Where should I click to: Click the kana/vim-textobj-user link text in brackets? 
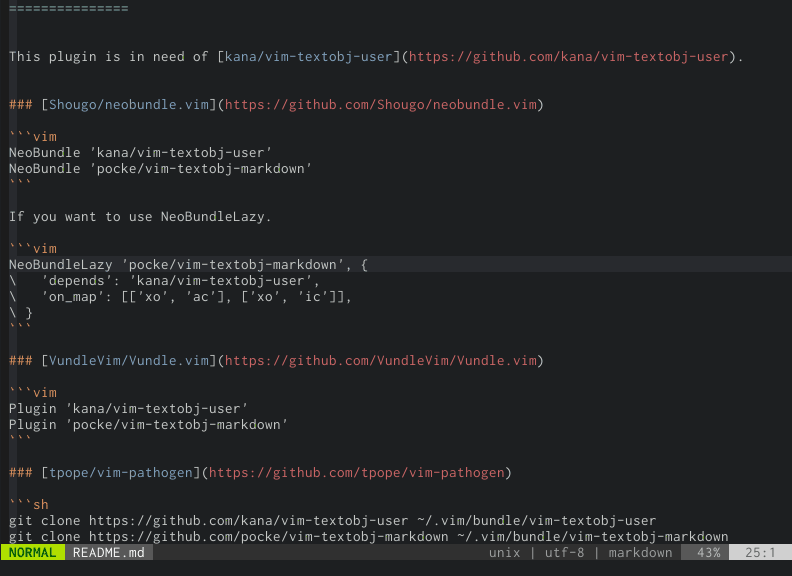pyautogui.click(x=308, y=57)
